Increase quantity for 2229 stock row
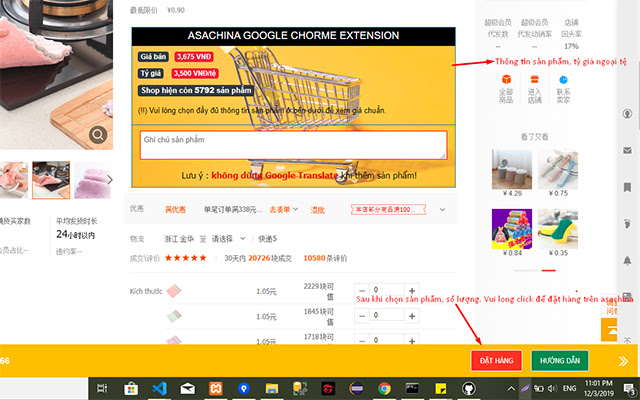 pos(412,291)
